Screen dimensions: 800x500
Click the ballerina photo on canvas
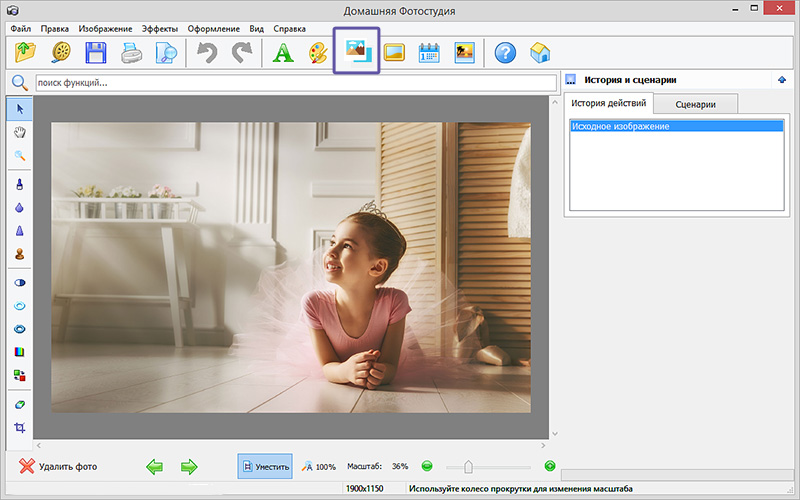[291, 267]
